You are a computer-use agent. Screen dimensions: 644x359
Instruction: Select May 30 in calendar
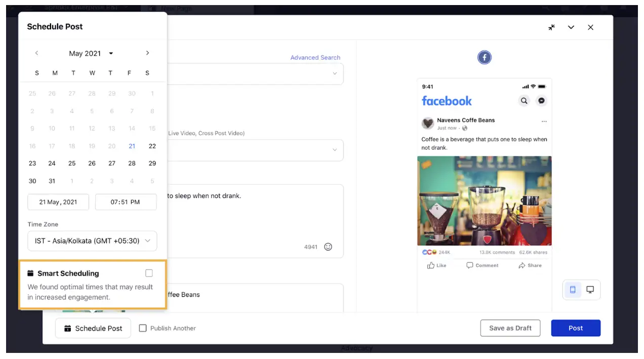point(32,181)
